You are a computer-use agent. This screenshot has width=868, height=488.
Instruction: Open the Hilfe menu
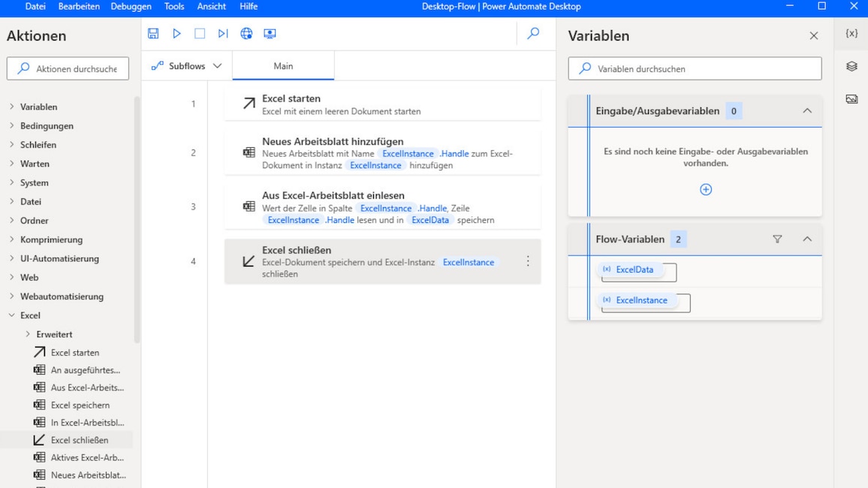249,7
